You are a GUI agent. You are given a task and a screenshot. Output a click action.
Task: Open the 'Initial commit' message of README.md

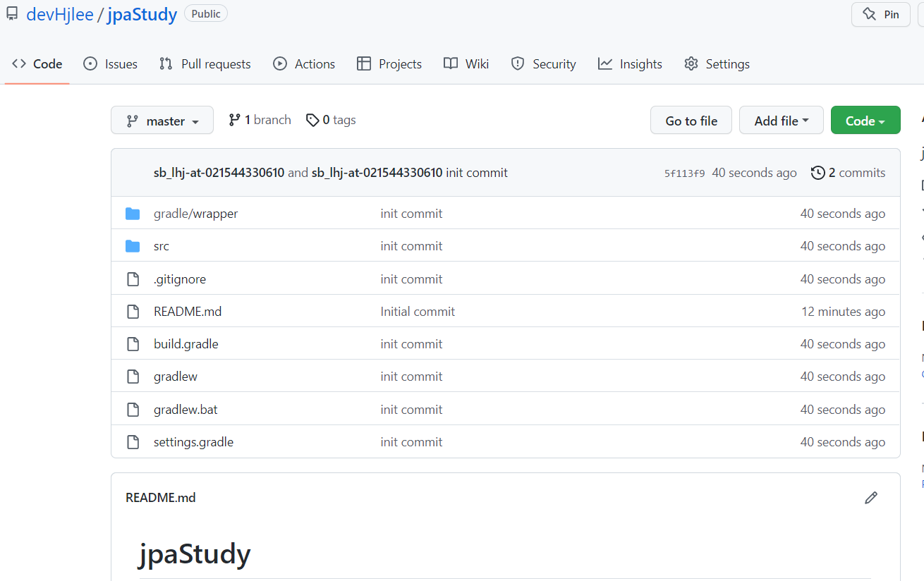point(418,312)
